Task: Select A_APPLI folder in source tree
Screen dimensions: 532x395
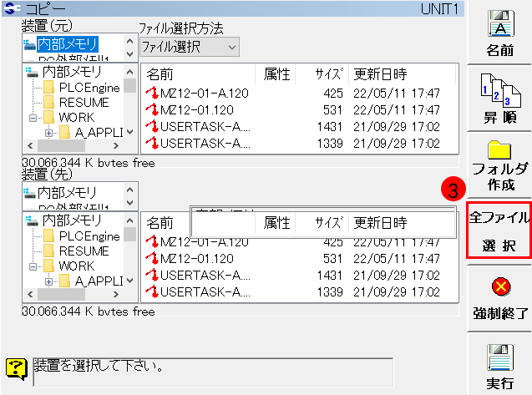Action: click(x=99, y=133)
